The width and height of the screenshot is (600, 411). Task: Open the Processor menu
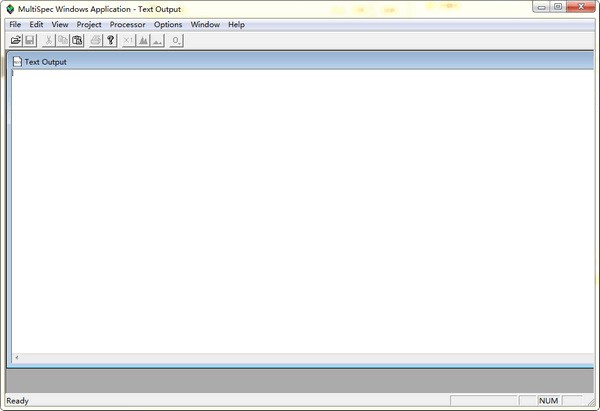click(x=127, y=24)
